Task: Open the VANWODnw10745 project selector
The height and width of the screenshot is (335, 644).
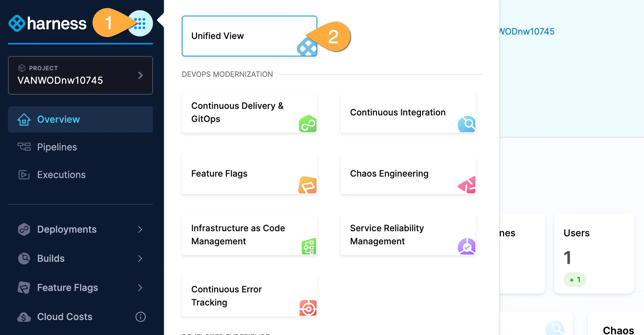Action: pos(80,75)
